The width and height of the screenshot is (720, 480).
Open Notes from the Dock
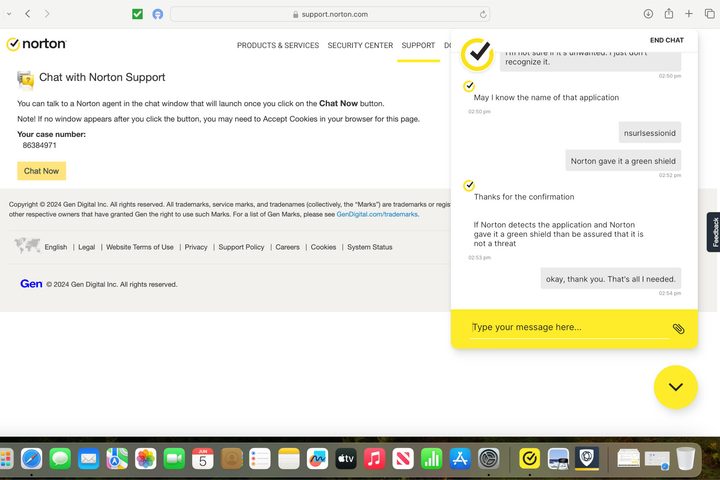click(x=288, y=458)
